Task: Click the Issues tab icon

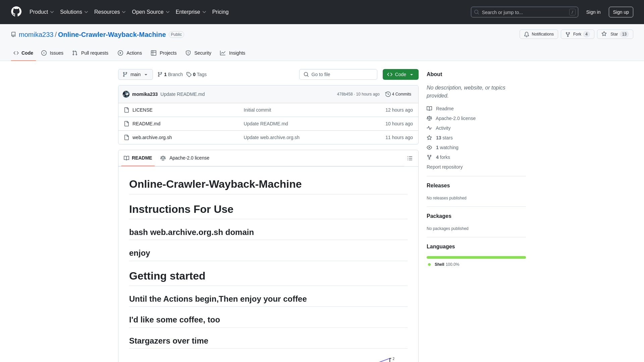Action: (44, 53)
